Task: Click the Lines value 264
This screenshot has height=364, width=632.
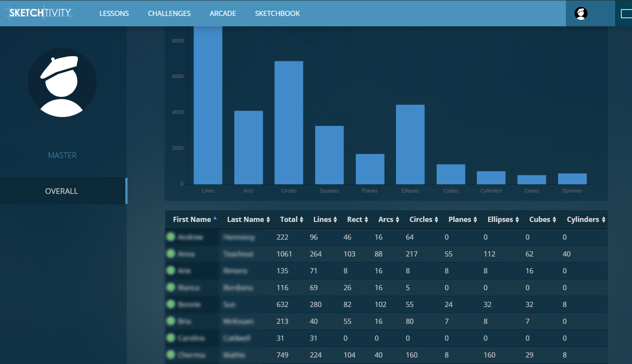Action: pyautogui.click(x=316, y=254)
